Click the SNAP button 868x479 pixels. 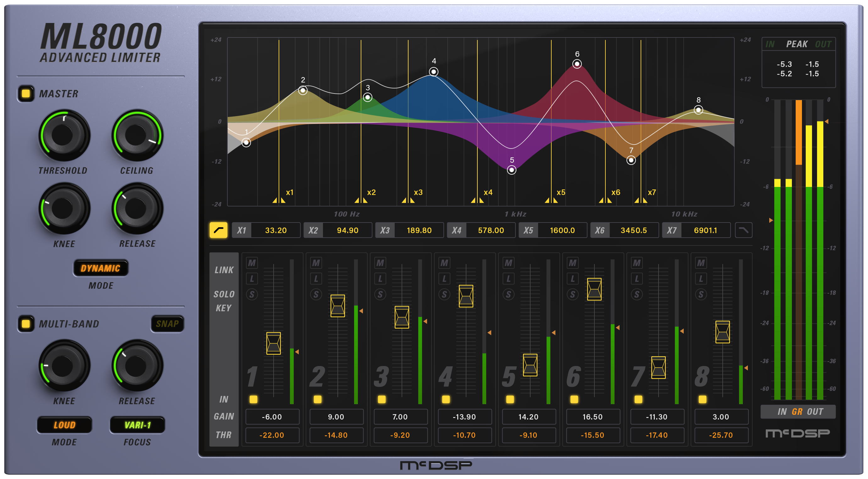coord(167,324)
